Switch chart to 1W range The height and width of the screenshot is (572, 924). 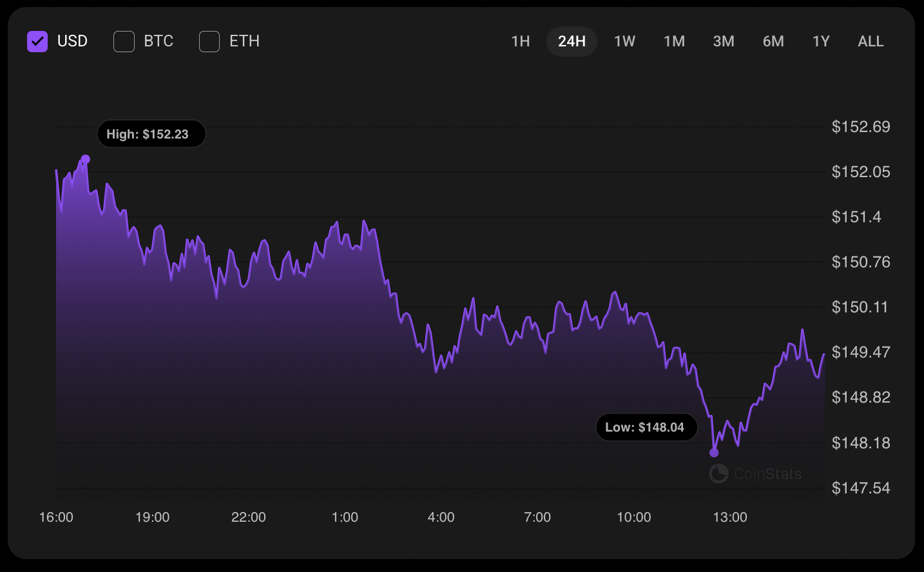pyautogui.click(x=624, y=41)
